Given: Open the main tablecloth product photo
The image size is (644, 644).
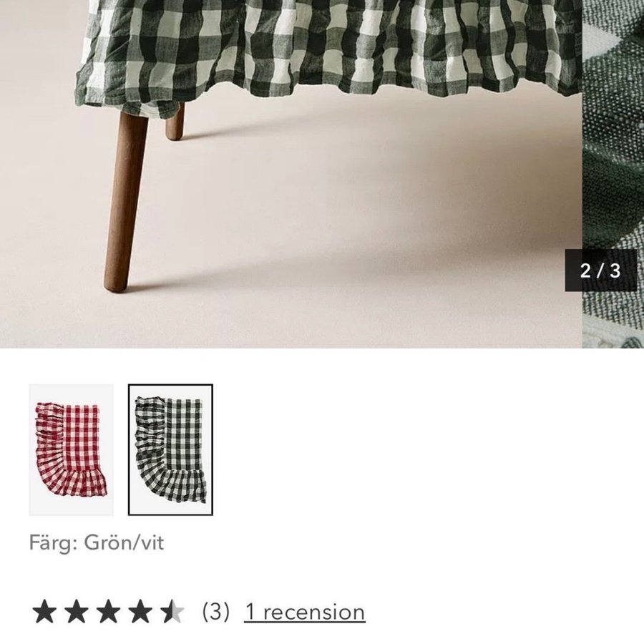Looking at the screenshot, I should (291, 174).
